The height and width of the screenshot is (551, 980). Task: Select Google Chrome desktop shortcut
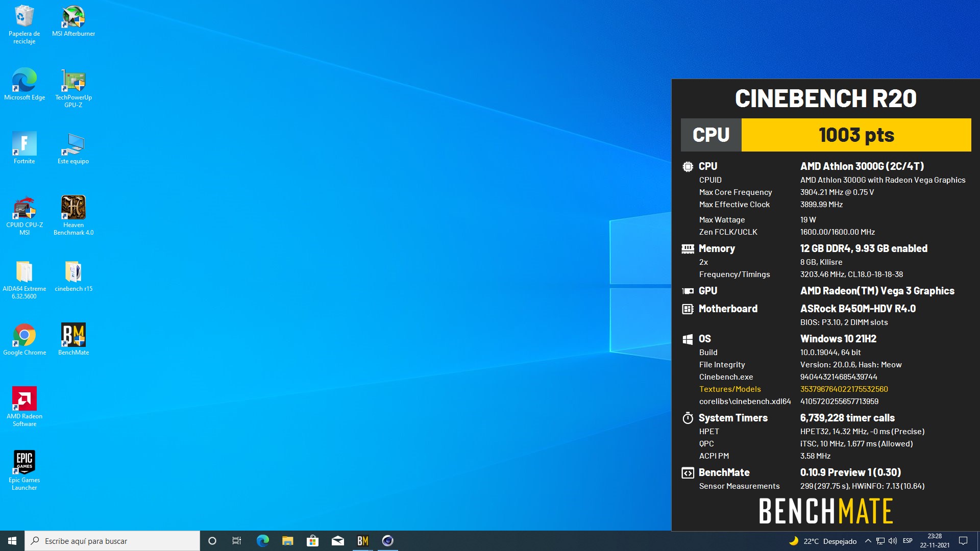(x=24, y=340)
